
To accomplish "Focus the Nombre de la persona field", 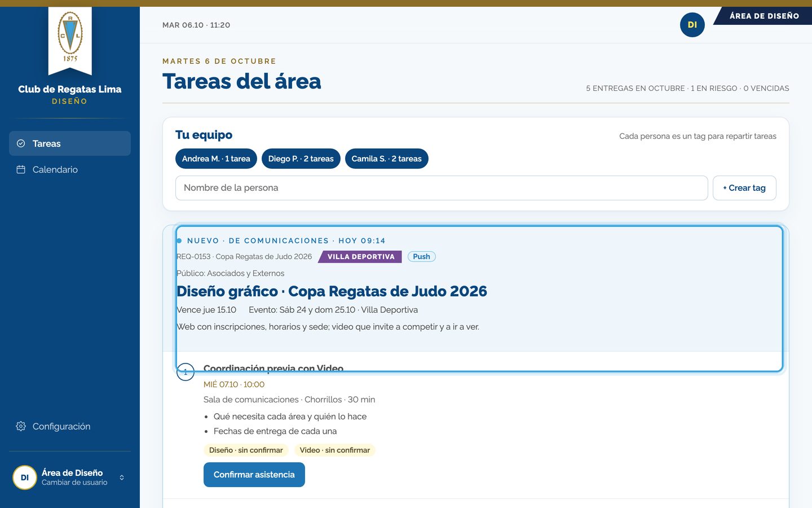I will coord(442,188).
